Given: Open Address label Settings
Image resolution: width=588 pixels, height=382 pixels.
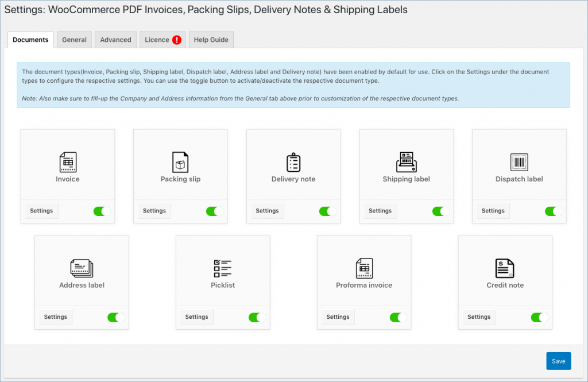Looking at the screenshot, I should (x=56, y=317).
